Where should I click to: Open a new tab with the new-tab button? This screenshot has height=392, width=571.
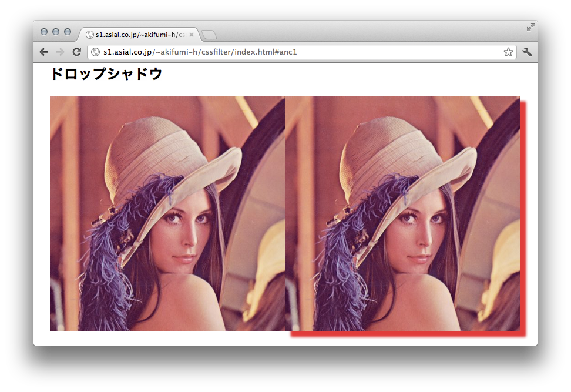click(209, 35)
